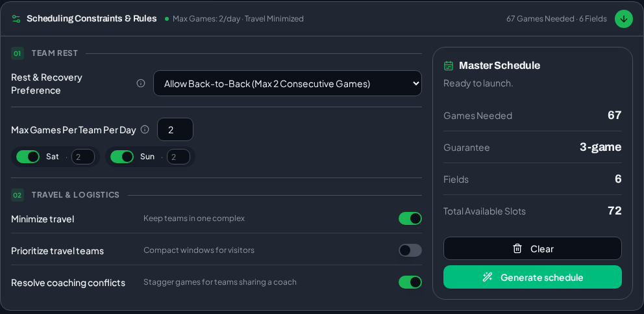
Task: Click the Fields value 6
Action: [618, 179]
